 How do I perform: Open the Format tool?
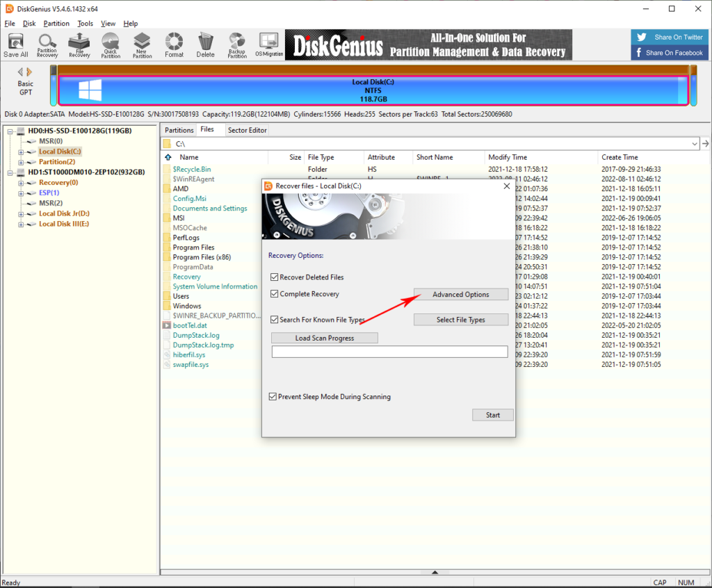pos(174,44)
